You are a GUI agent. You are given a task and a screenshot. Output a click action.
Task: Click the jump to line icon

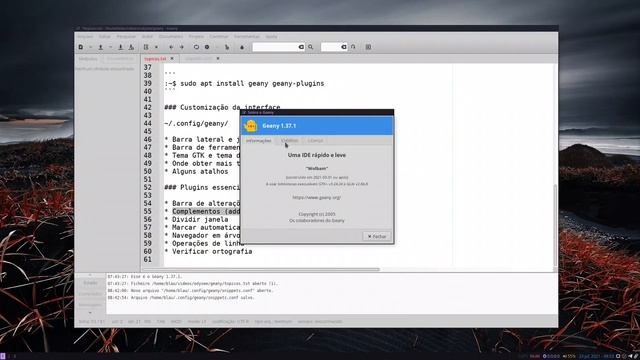pyautogui.click(x=353, y=47)
